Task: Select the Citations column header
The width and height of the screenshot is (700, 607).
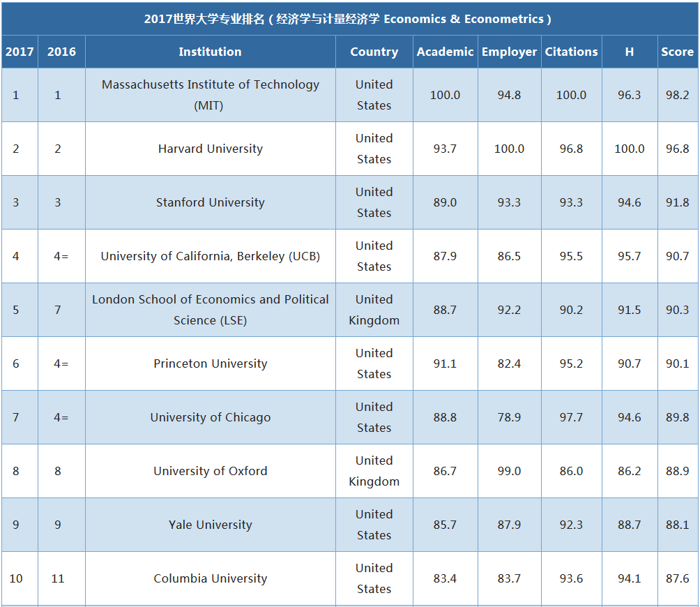Action: pos(572,52)
